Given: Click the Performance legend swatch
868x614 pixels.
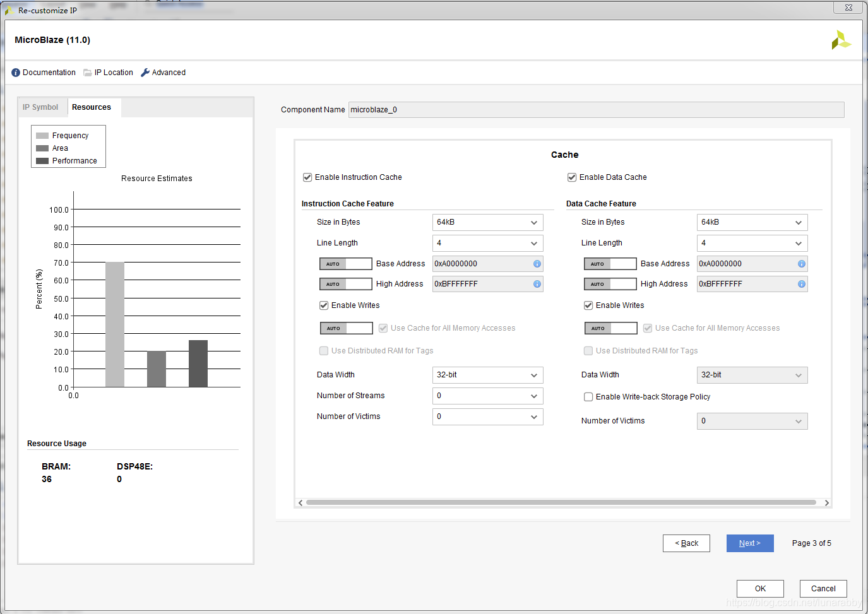Looking at the screenshot, I should point(42,161).
